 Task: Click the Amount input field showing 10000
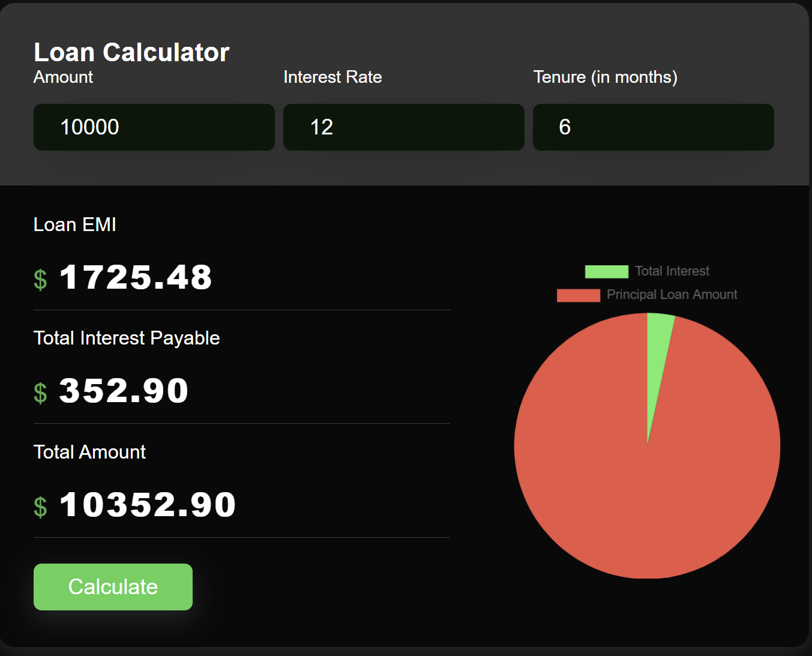coord(154,127)
